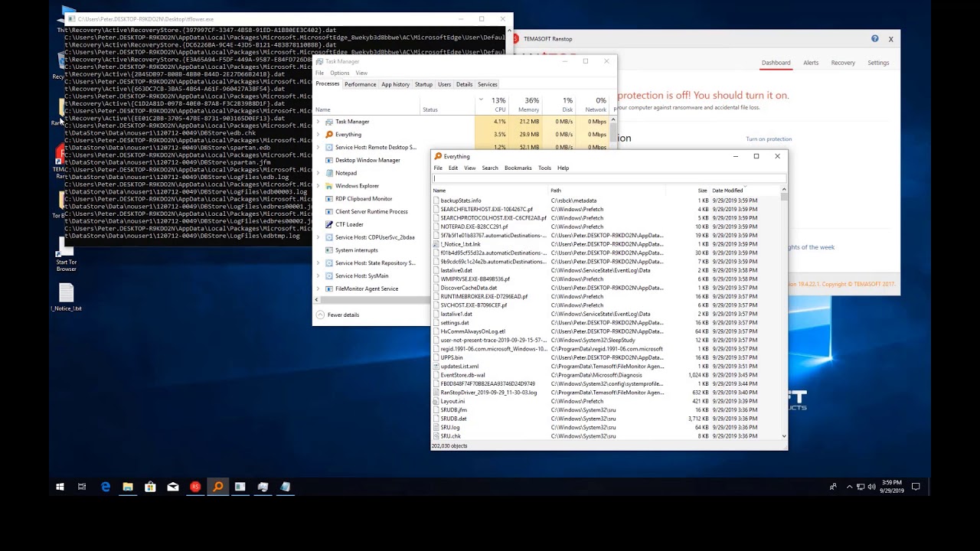
Task: Open the Start menu
Action: (x=60, y=487)
